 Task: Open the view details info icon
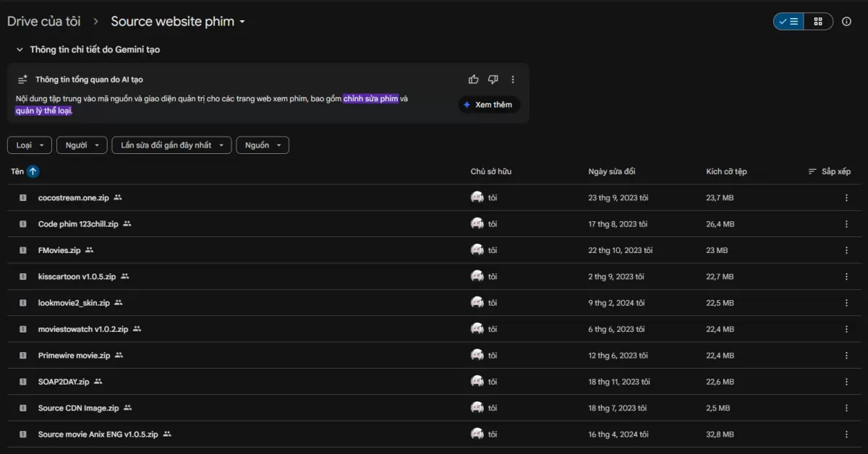[x=846, y=22]
